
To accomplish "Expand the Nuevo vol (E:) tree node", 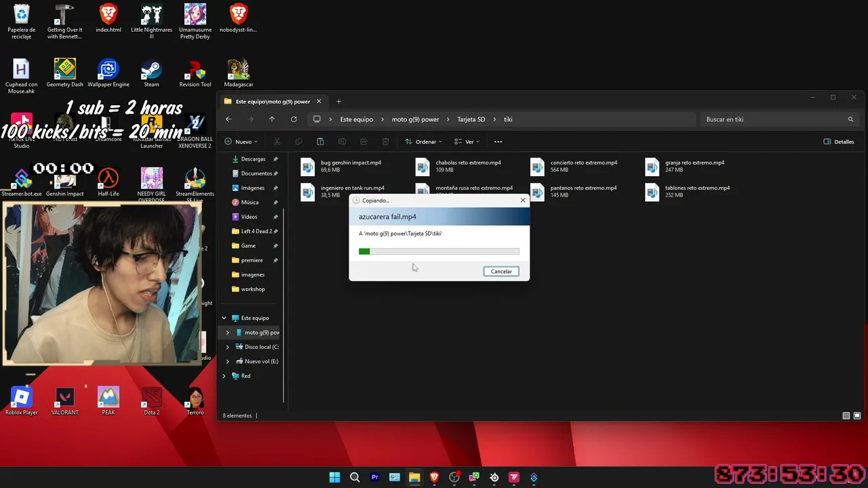I will click(x=228, y=361).
